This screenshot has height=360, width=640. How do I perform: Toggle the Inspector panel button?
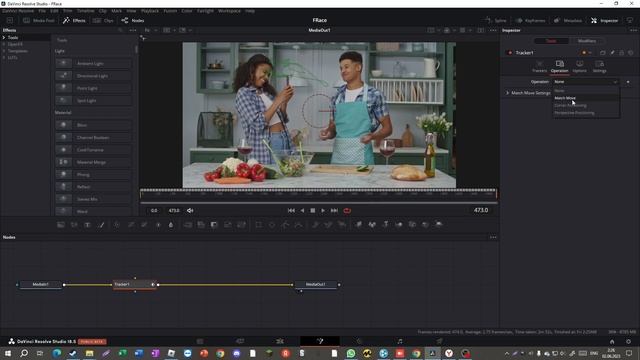604,20
